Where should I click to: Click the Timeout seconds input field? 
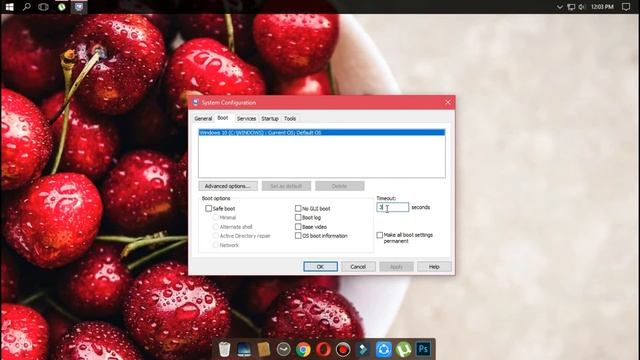click(392, 207)
